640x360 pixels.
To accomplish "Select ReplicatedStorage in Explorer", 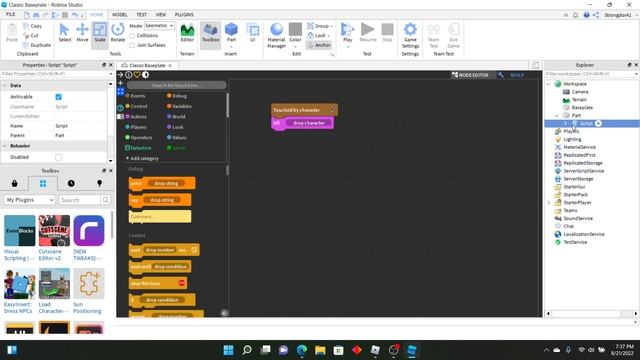I will pos(582,163).
